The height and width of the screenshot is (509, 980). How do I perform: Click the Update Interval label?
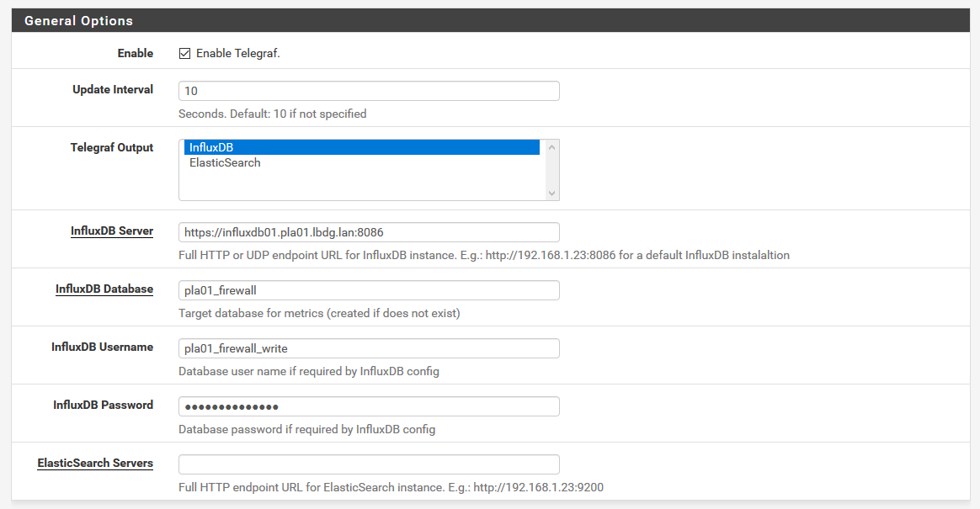coord(113,89)
